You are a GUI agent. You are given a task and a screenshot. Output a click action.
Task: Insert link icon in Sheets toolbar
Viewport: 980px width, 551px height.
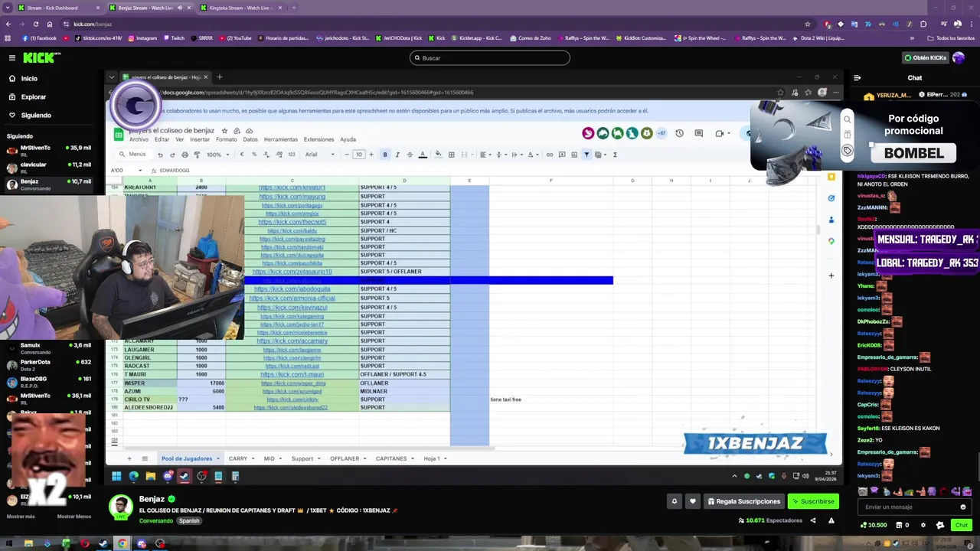pyautogui.click(x=549, y=155)
